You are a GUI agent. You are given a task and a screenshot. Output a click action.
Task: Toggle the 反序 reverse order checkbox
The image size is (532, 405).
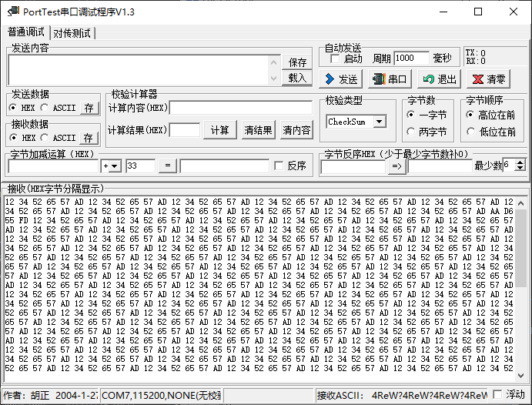279,166
